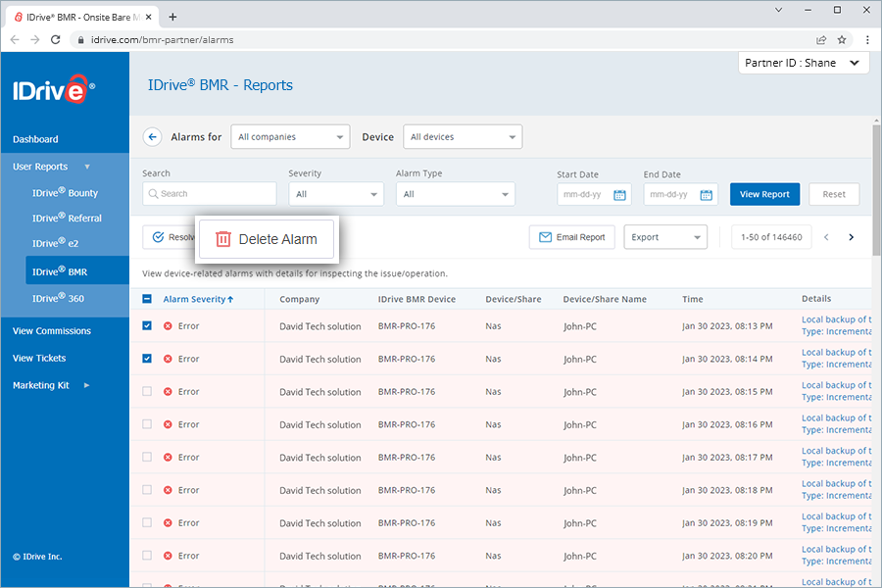Click the back arrow beside Alarms for
882x588 pixels.
153,137
